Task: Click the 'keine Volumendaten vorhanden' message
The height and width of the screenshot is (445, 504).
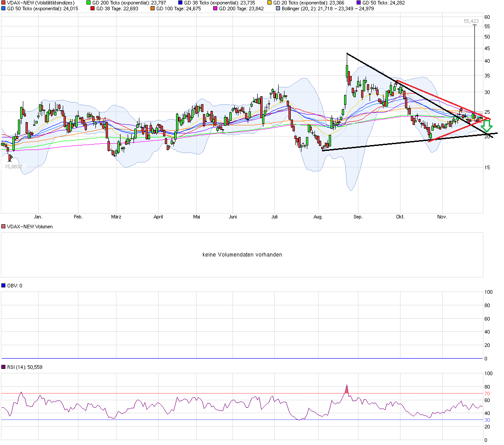Action: click(x=242, y=254)
